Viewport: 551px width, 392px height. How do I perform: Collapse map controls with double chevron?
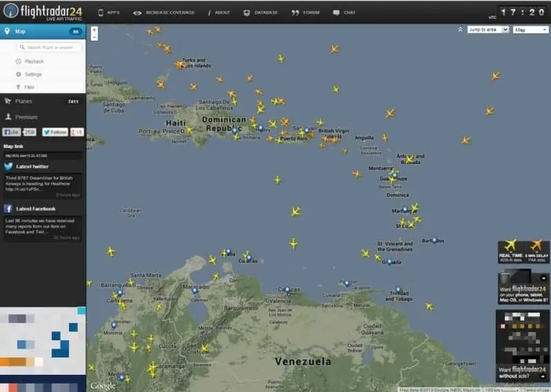461,30
